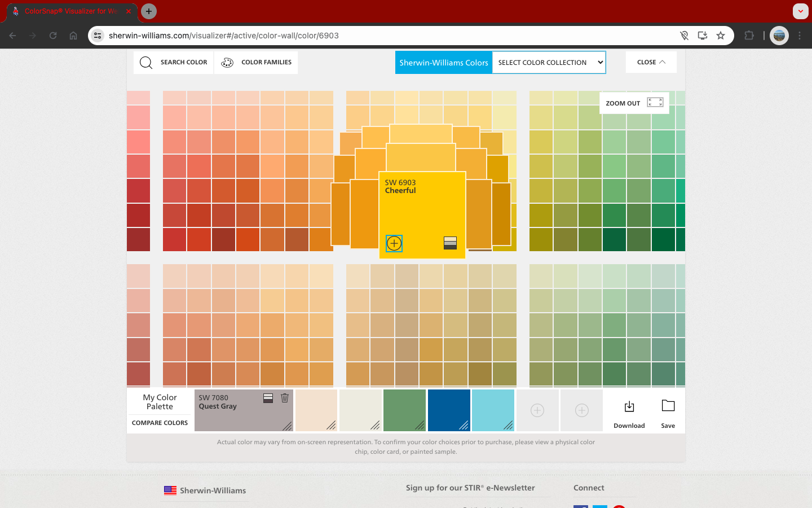The width and height of the screenshot is (812, 508).
Task: Click tracking protection eye icon in address bar
Action: (x=684, y=36)
